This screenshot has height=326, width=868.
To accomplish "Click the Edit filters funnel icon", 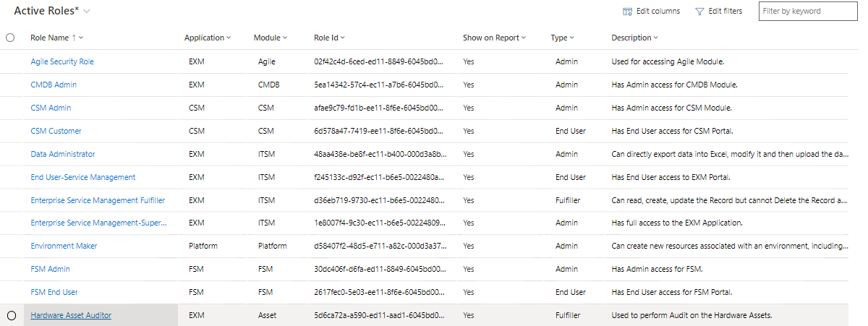I will (699, 12).
